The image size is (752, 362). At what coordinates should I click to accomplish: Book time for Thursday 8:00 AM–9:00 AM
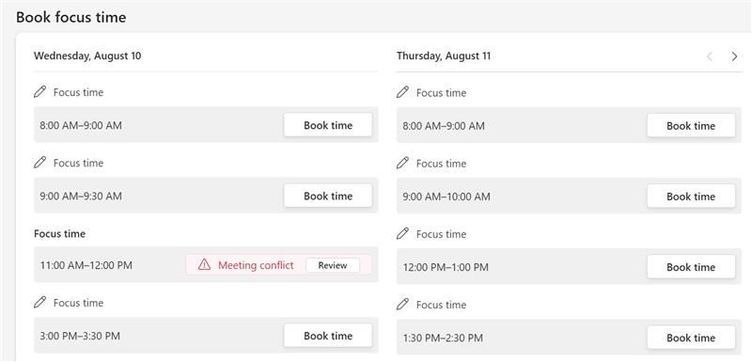click(x=691, y=126)
